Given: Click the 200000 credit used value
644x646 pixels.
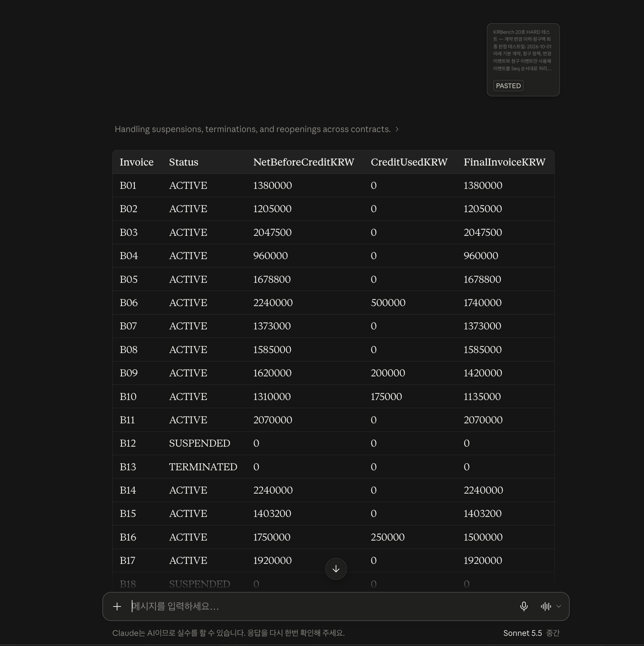Looking at the screenshot, I should [388, 373].
